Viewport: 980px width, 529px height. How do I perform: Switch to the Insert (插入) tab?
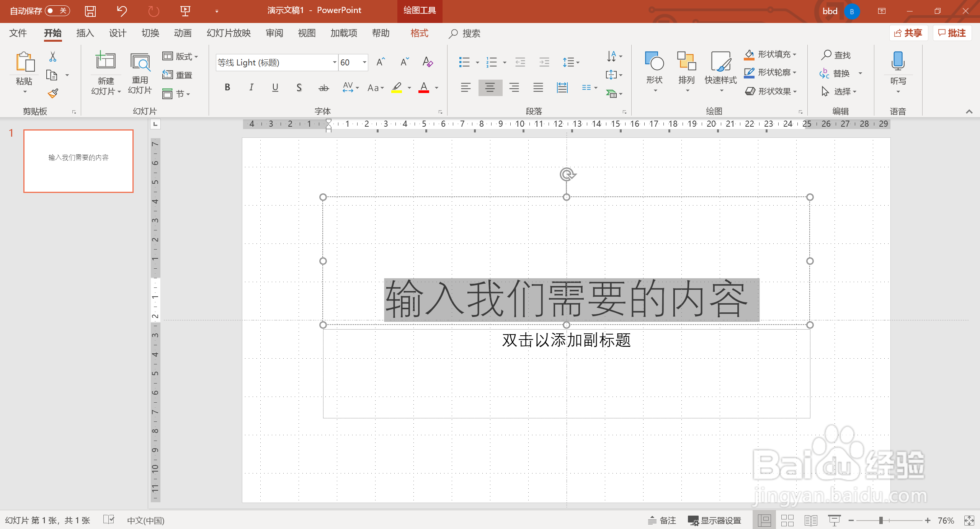(85, 33)
